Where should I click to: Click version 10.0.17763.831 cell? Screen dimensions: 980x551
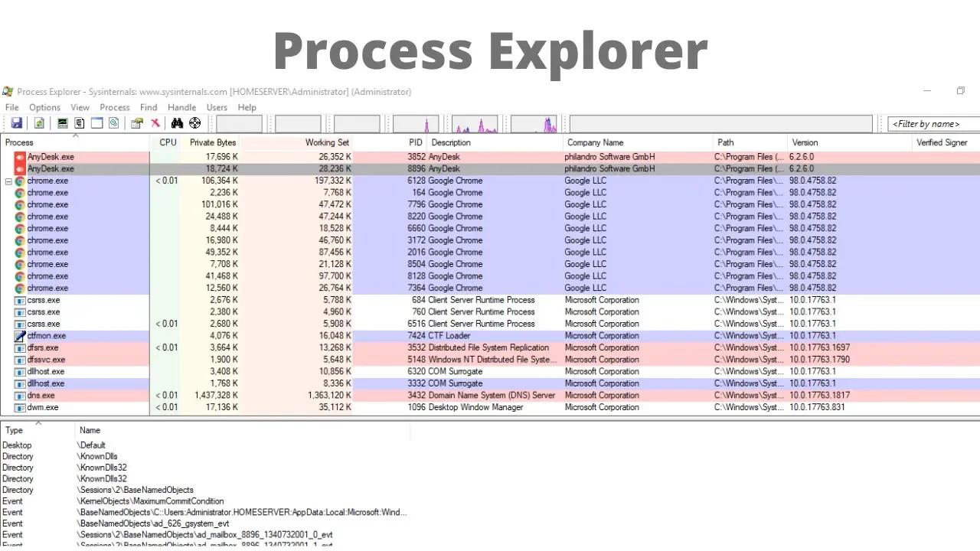click(x=817, y=407)
